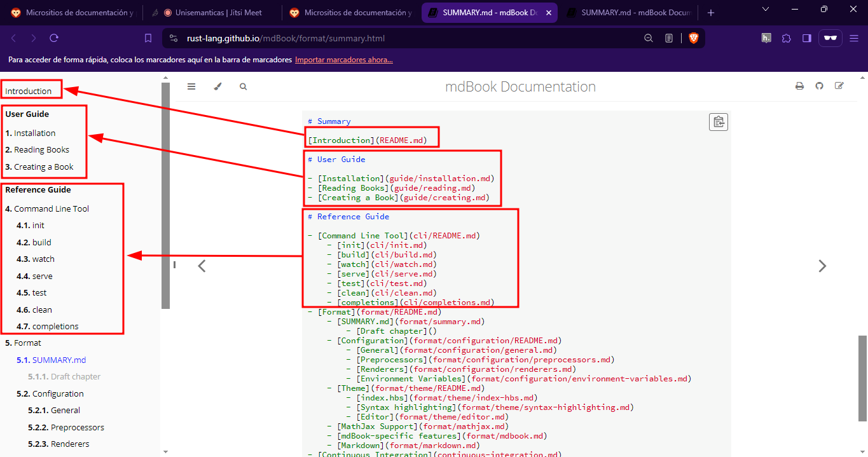Open Creating a Book in the sidebar
This screenshot has width=868, height=457.
point(39,167)
